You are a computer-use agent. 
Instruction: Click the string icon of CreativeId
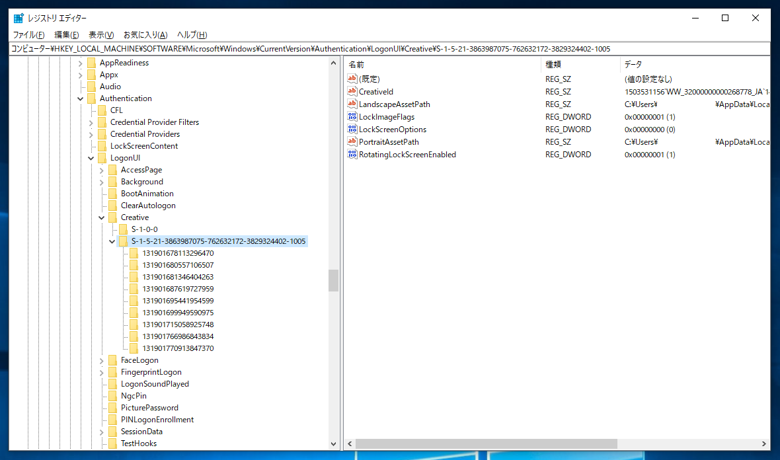352,92
